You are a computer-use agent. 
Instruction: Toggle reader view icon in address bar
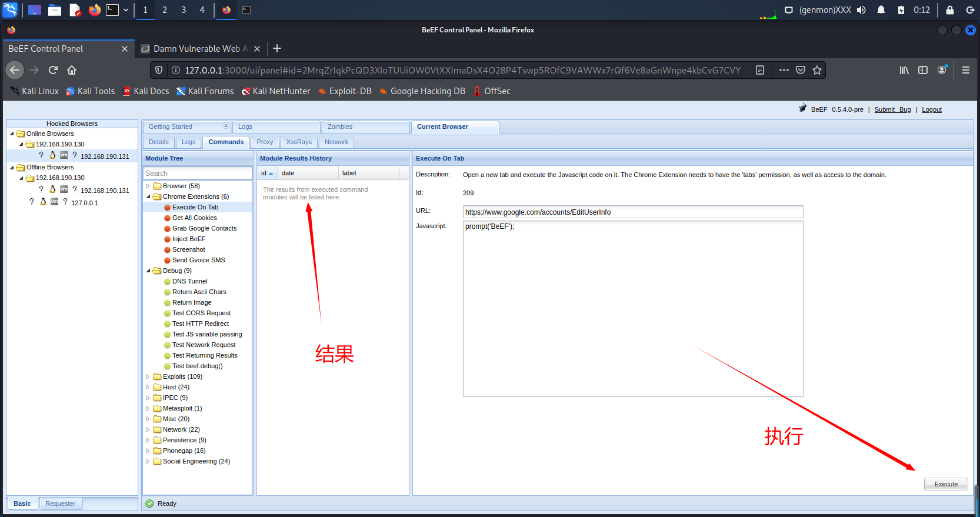tap(760, 70)
